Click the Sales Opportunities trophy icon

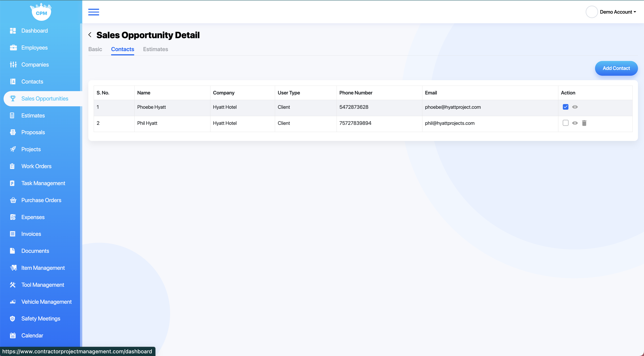(13, 99)
